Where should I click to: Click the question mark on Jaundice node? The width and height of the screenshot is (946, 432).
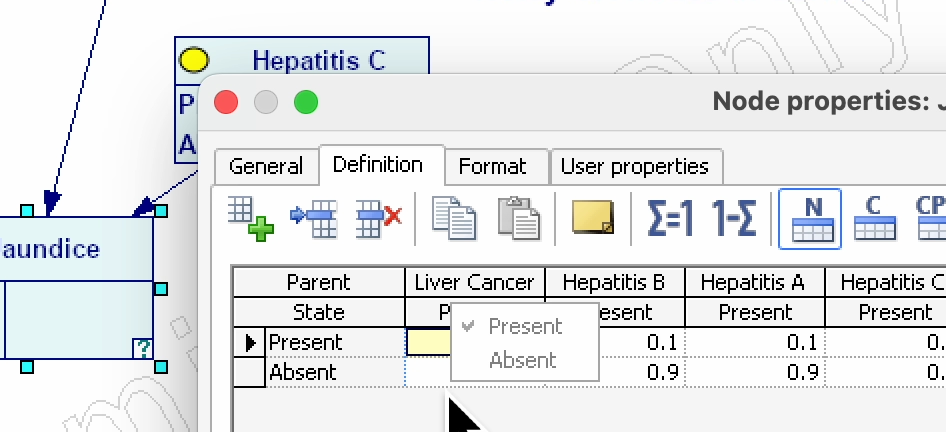tap(143, 348)
